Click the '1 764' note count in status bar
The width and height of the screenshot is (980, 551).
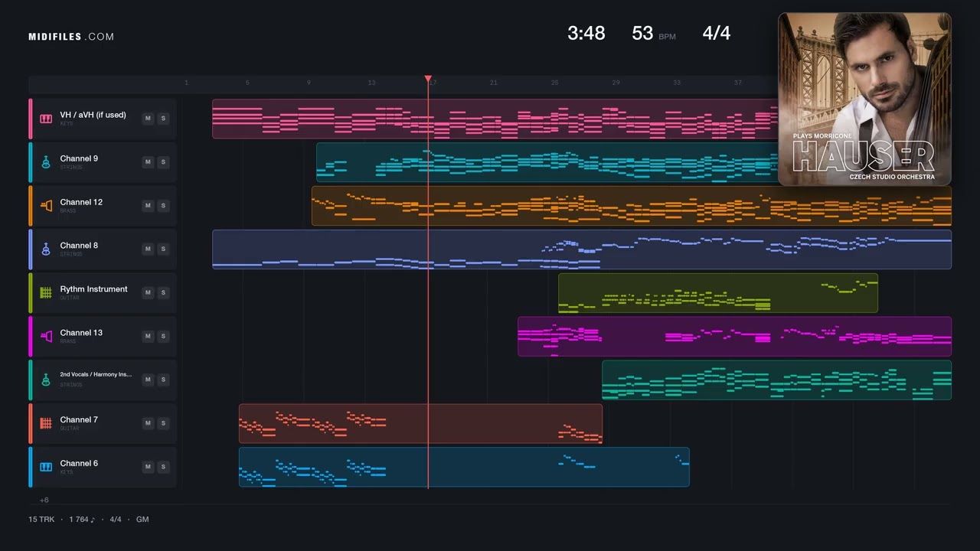click(x=83, y=520)
